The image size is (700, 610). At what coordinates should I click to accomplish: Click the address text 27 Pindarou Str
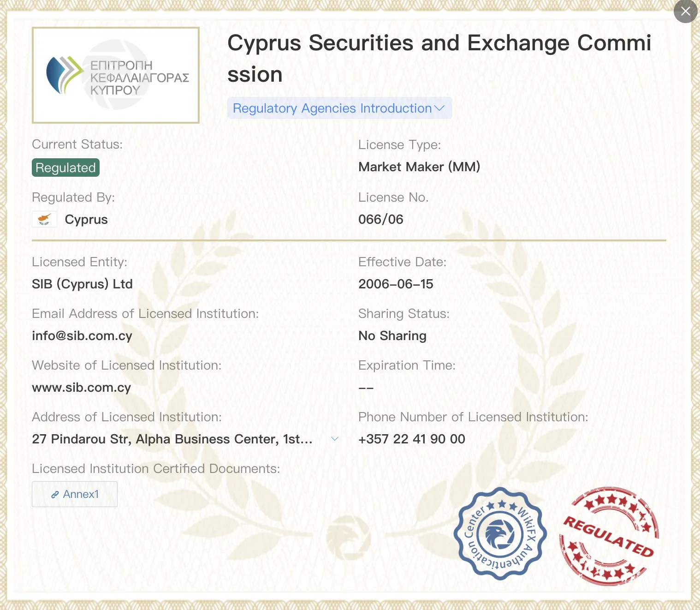pos(172,439)
